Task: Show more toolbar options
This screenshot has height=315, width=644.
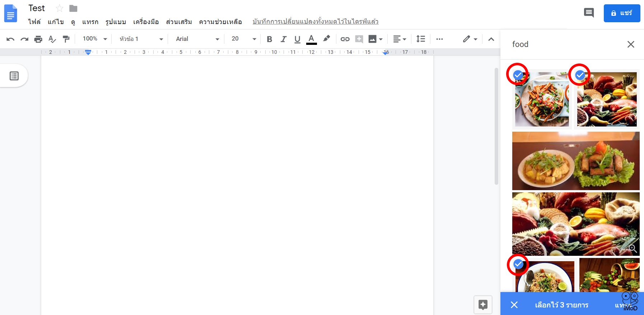Action: [x=439, y=39]
